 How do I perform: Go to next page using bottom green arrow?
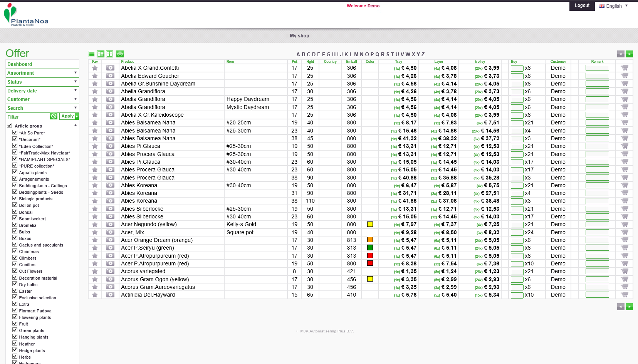(x=629, y=307)
